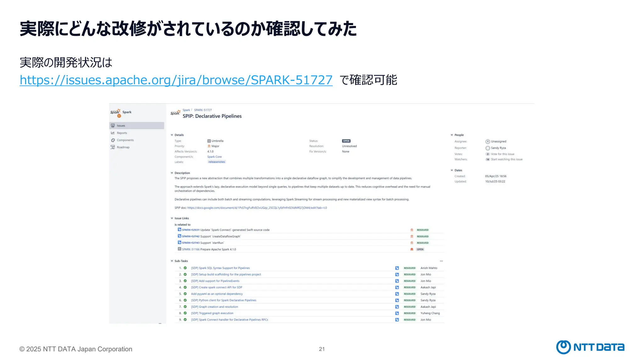Image resolution: width=644 pixels, height=362 pixels.
Task: Open the Issues item in Spark sidebar
Action: point(137,125)
